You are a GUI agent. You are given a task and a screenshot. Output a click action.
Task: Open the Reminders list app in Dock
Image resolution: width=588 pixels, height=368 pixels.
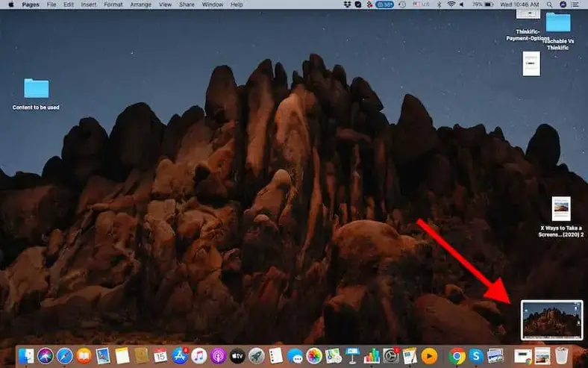click(x=276, y=355)
